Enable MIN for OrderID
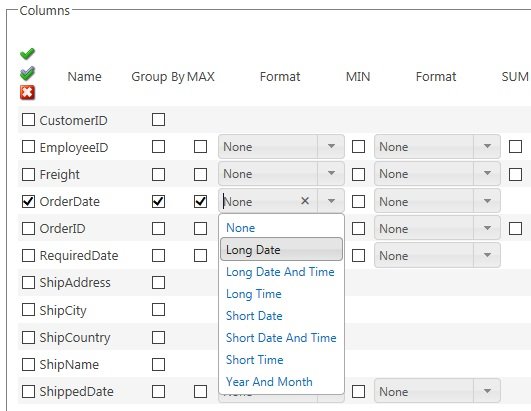 pos(358,229)
